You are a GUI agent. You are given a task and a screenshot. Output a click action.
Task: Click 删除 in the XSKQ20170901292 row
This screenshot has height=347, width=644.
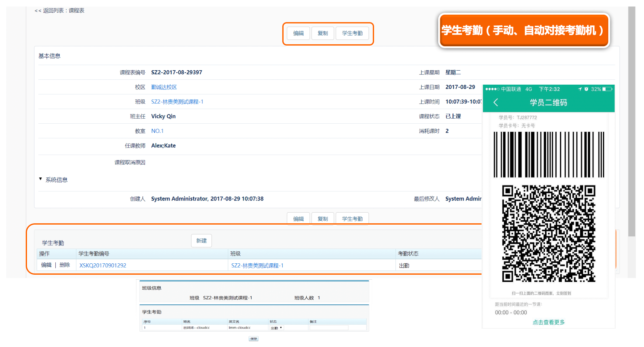(x=64, y=265)
